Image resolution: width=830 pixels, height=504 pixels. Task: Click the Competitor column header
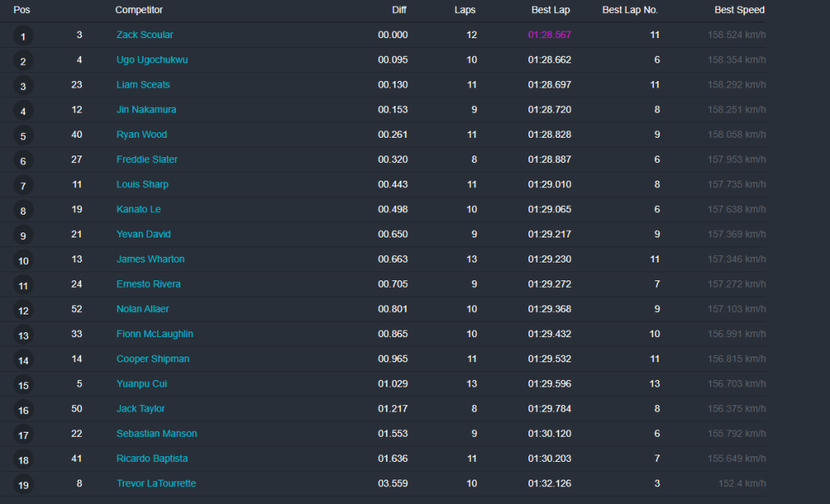(x=139, y=11)
